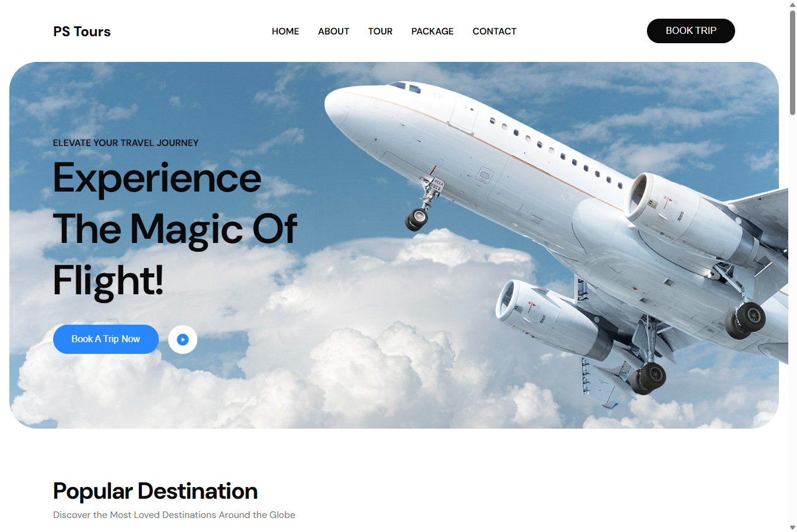797x532 pixels.
Task: Open the HOME nav item
Action: click(x=286, y=32)
